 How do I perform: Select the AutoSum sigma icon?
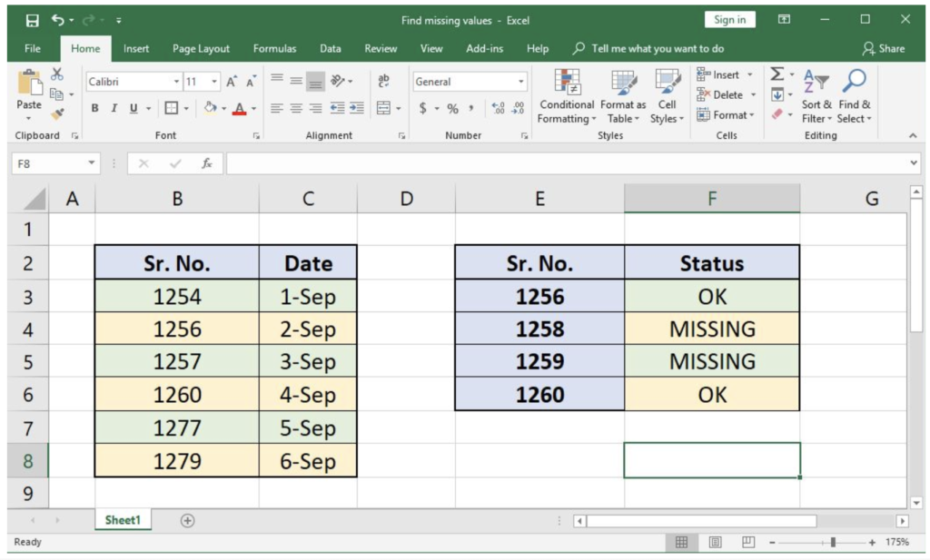(x=778, y=74)
